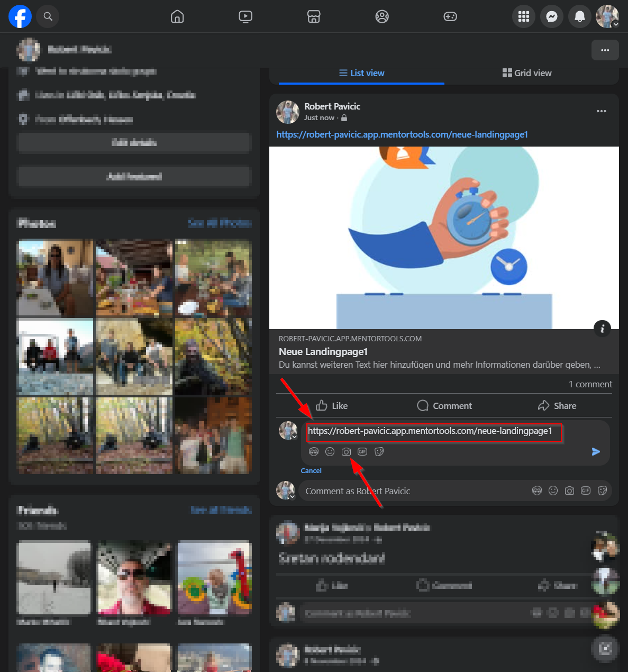Like the Neue Landingpage1 post
The width and height of the screenshot is (628, 672).
332,406
